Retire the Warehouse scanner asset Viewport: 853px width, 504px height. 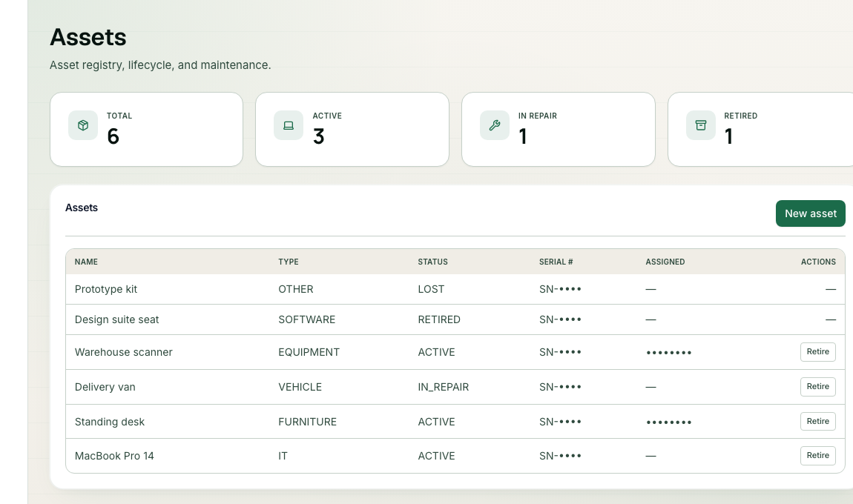[x=817, y=352]
